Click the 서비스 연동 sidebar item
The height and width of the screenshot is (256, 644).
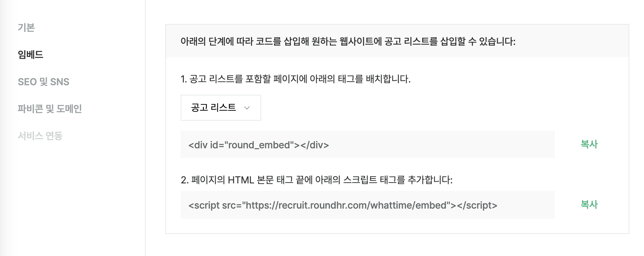pos(40,136)
